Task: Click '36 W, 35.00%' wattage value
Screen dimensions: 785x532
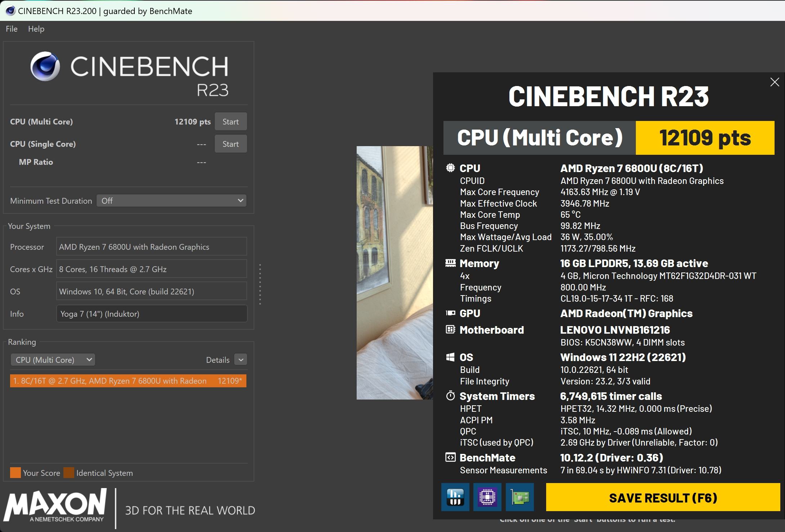Action: point(587,237)
